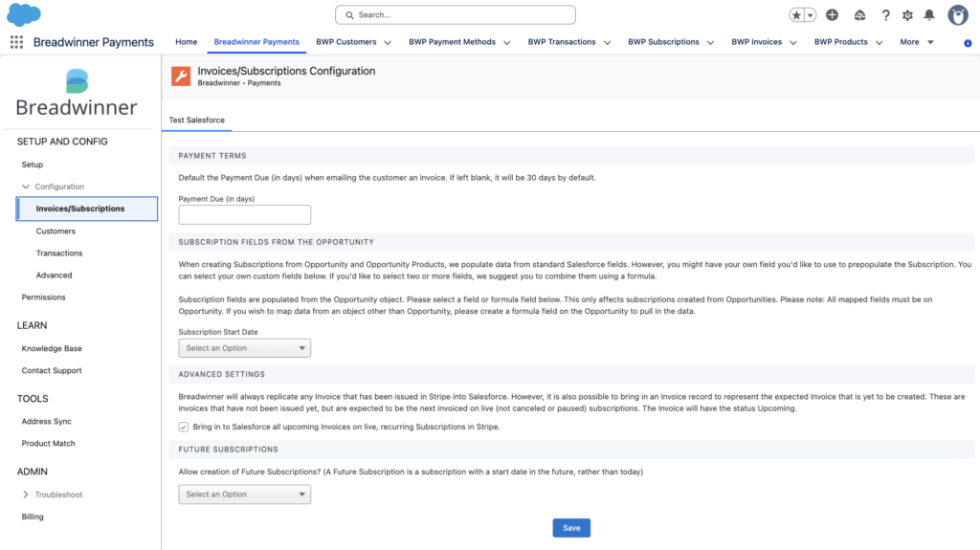Toggle the upcoming Invoices checkbox
The image size is (980, 550).
183,427
